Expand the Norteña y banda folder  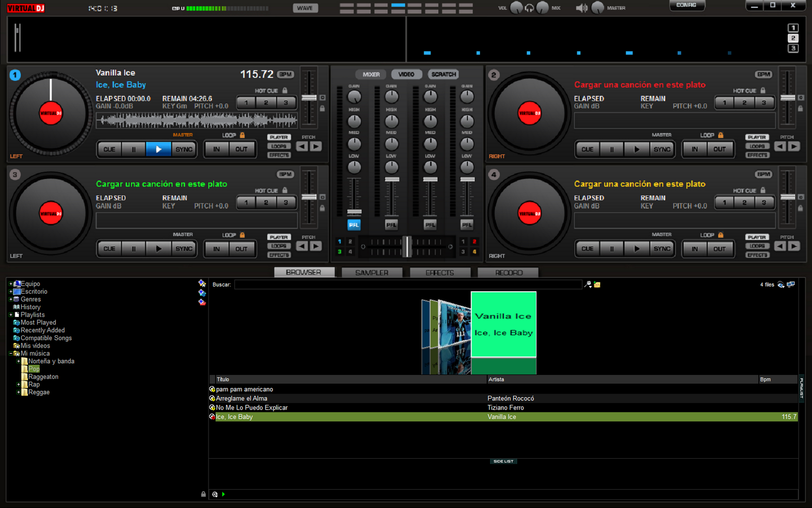point(19,361)
